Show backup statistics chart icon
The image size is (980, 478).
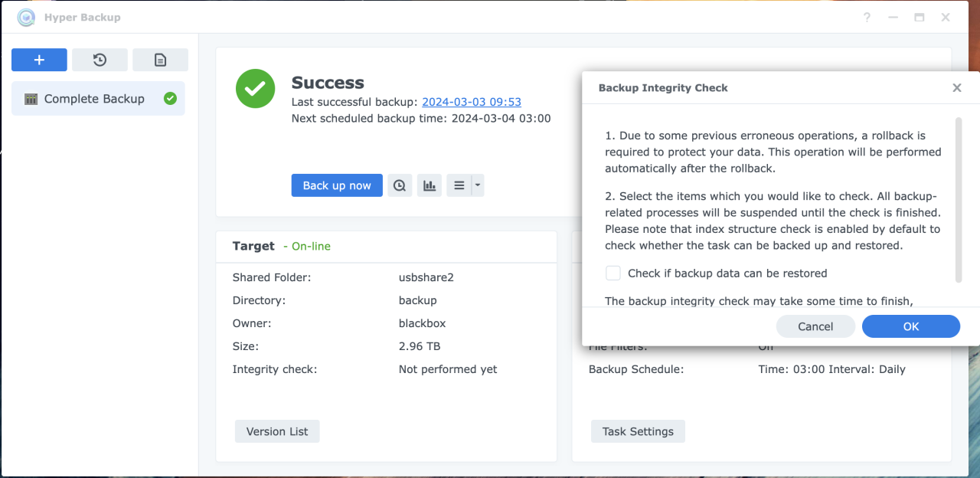(430, 185)
